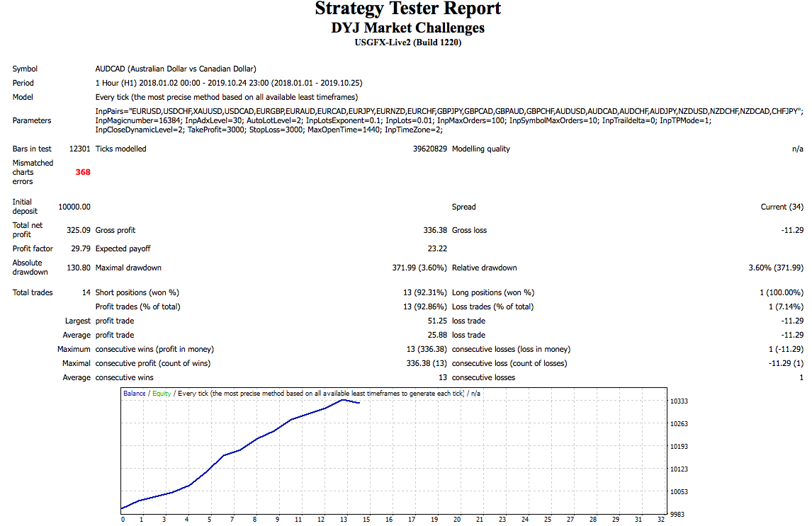Viewport: 812px width, 526px height.
Task: Click the red 368 mismatched errors value
Action: tap(83, 172)
